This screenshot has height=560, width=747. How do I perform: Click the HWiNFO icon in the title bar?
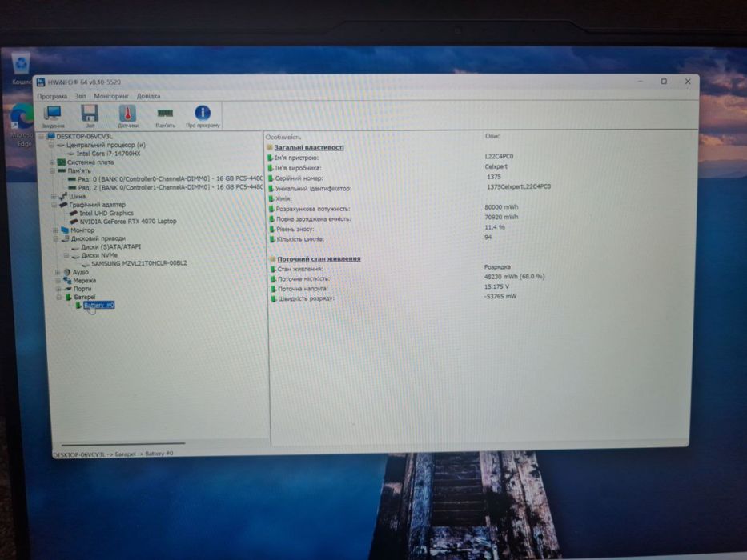pos(41,82)
